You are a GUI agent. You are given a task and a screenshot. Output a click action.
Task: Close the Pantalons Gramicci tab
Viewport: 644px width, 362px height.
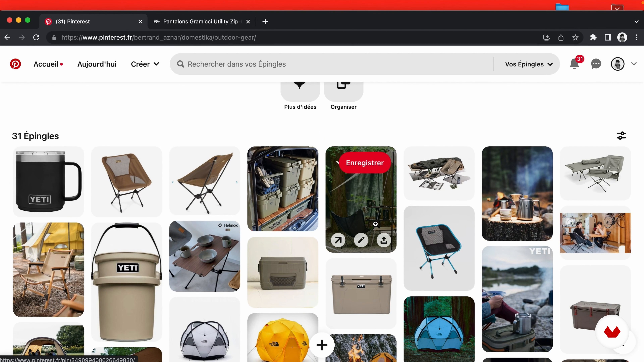coord(248,22)
